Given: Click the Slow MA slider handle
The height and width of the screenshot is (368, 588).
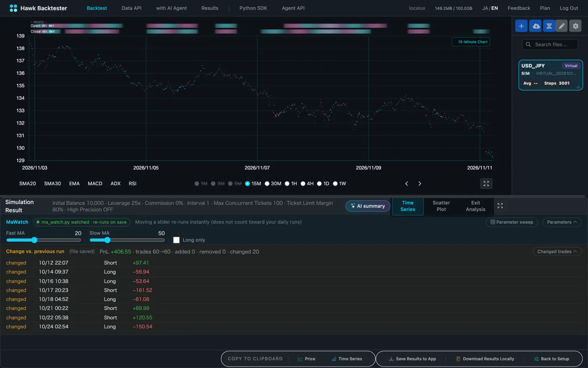Looking at the screenshot, I should point(107,240).
